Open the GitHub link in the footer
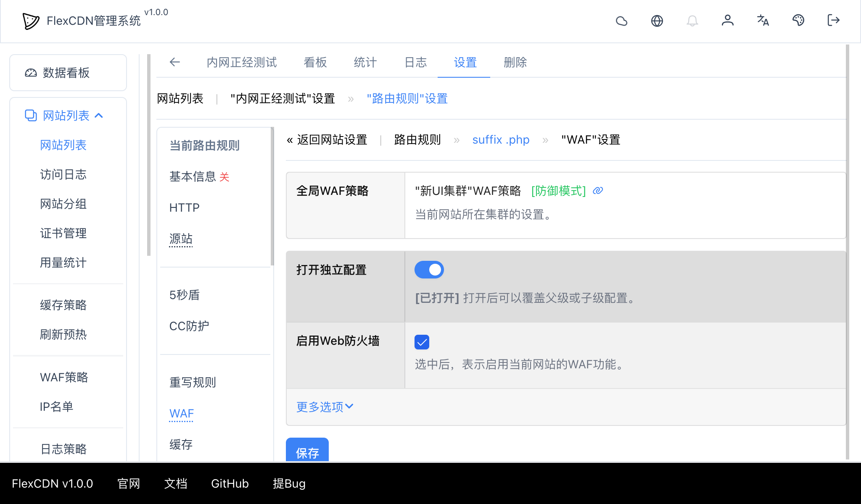861x504 pixels. [230, 483]
